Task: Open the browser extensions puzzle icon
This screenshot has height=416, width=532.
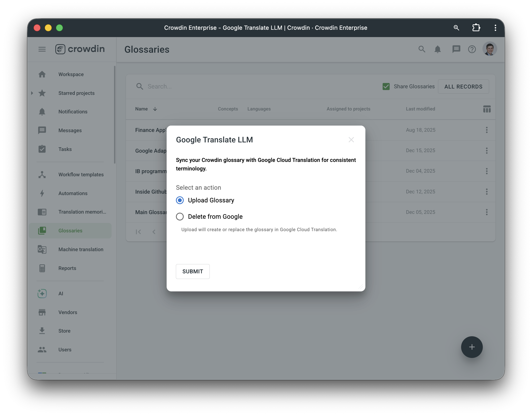Action: click(476, 28)
